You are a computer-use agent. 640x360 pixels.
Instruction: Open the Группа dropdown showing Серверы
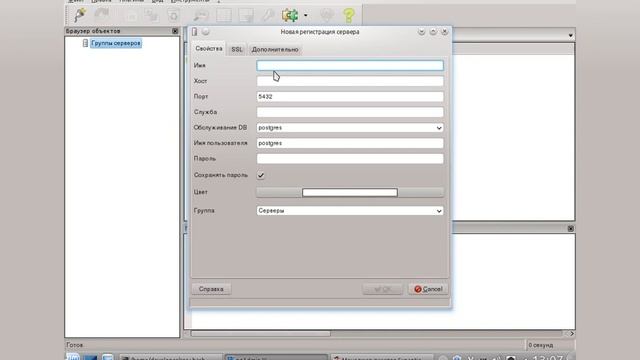pyautogui.click(x=350, y=211)
